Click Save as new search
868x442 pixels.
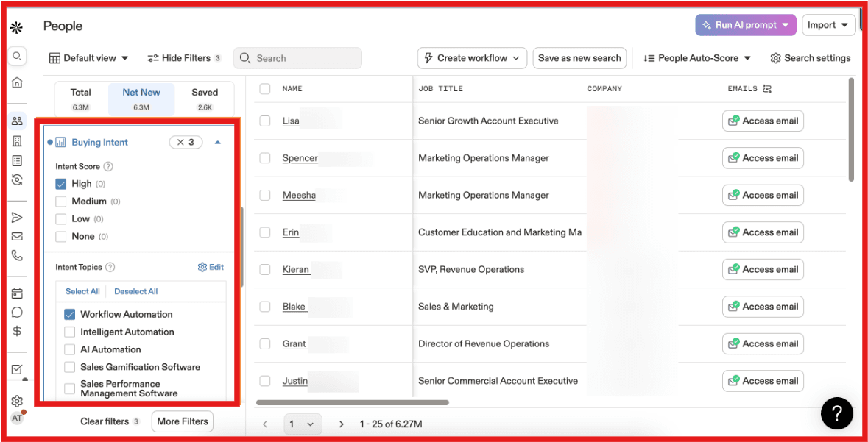[x=579, y=58]
